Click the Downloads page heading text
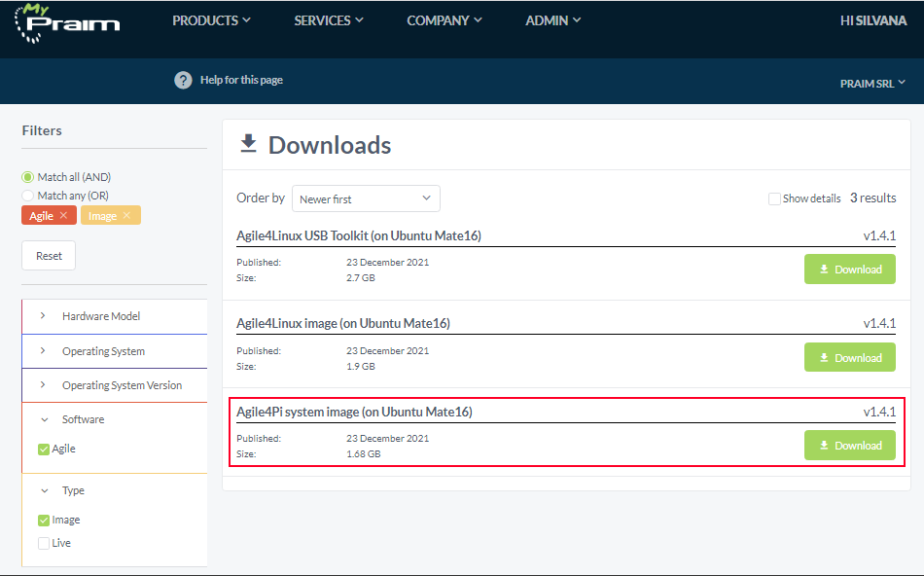 pos(330,145)
